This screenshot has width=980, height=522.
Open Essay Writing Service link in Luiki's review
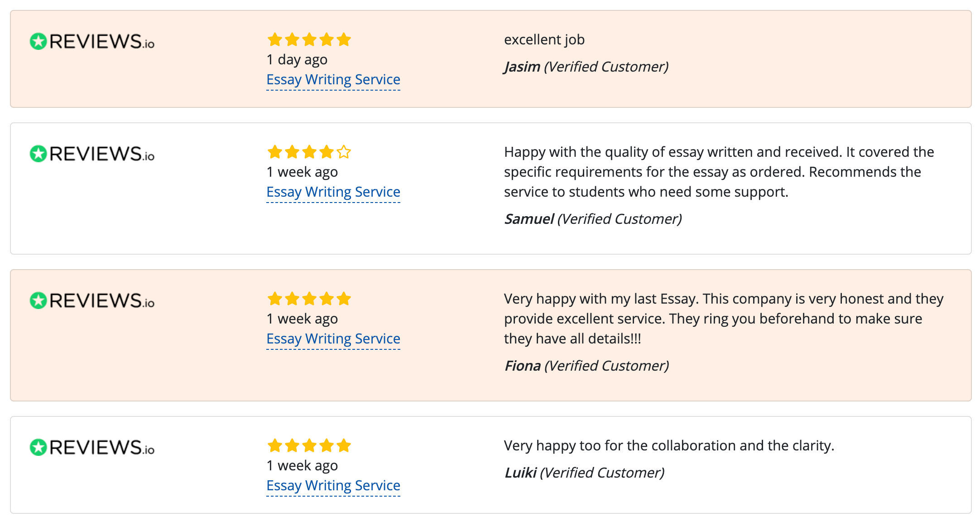pos(333,486)
